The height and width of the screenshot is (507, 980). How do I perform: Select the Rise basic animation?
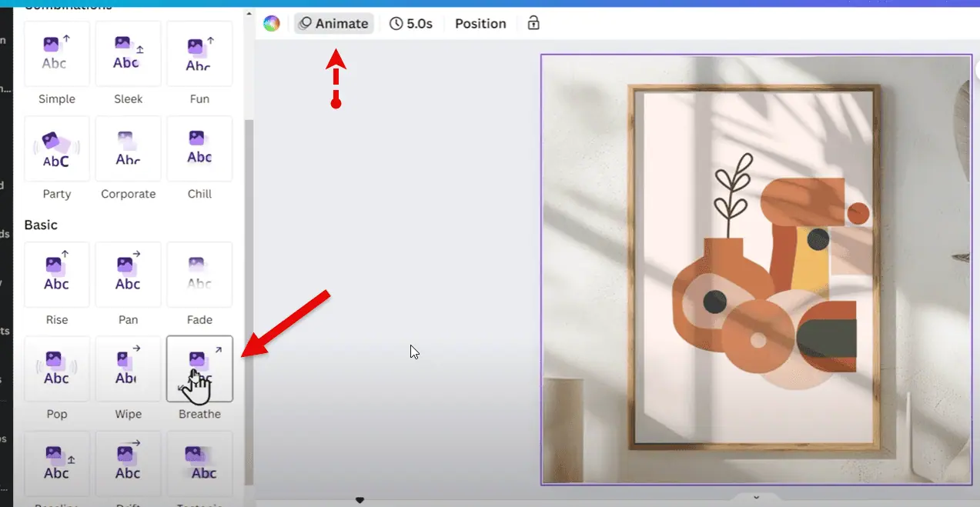point(57,275)
